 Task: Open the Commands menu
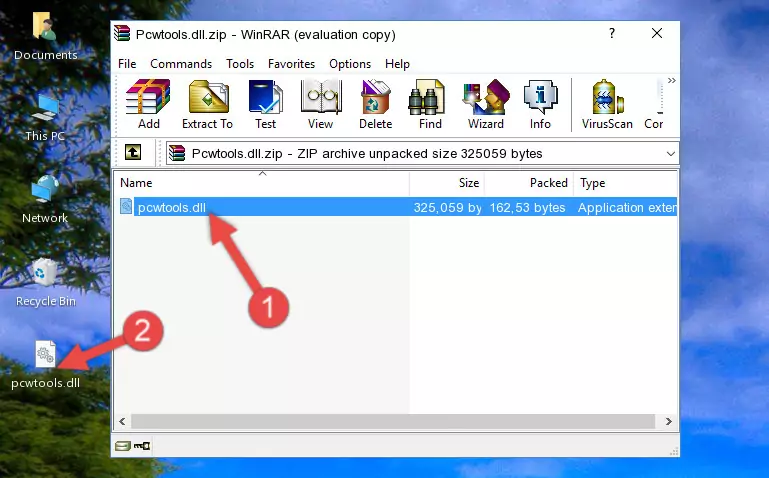pos(181,64)
